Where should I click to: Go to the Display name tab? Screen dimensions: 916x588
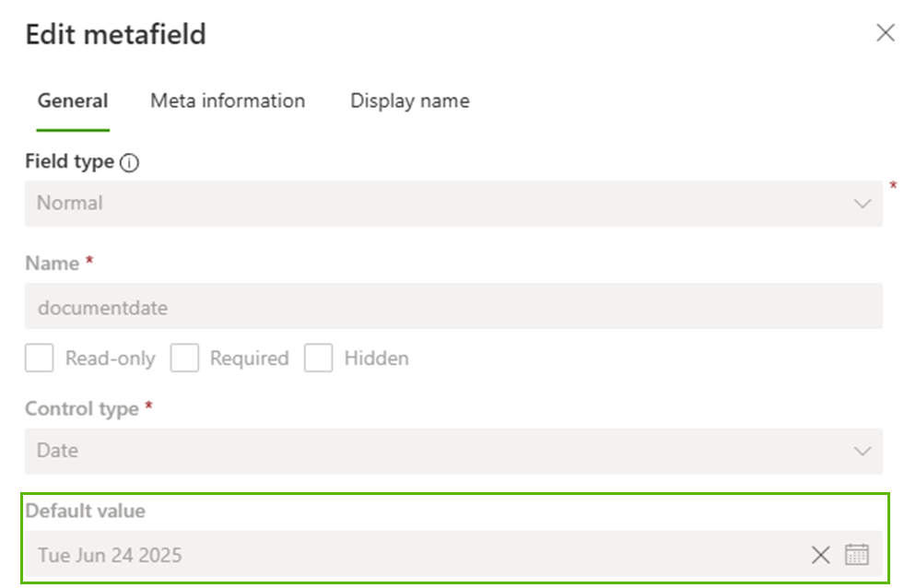pos(410,101)
